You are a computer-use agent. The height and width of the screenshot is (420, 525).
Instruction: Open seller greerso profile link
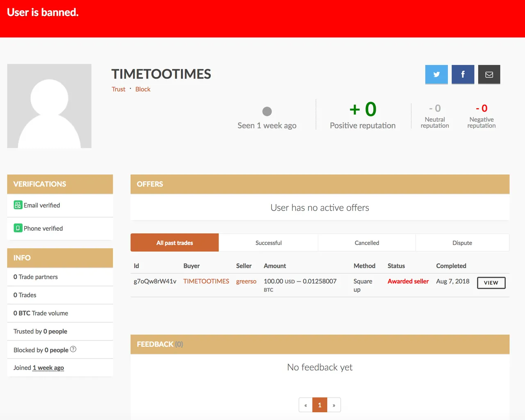[x=246, y=281]
